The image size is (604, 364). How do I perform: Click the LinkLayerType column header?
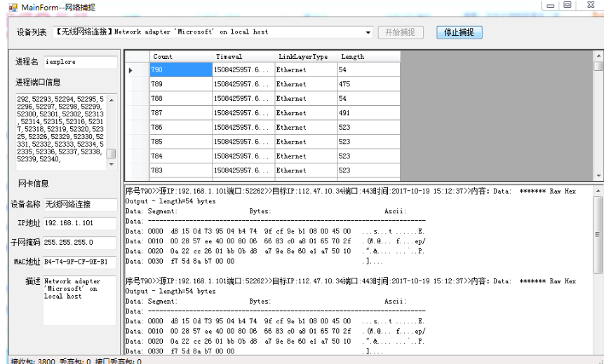[x=307, y=57]
